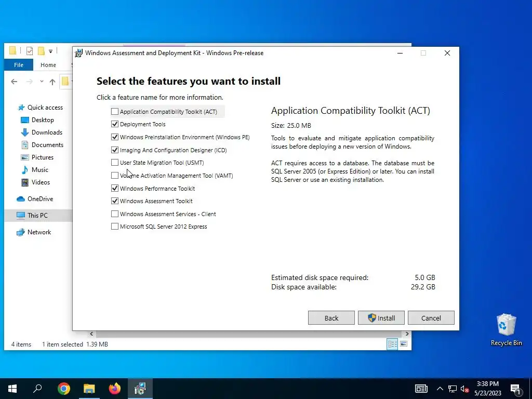
Task: Check Microsoft SQL Server 2012 Express checkbox
Action: (x=115, y=227)
